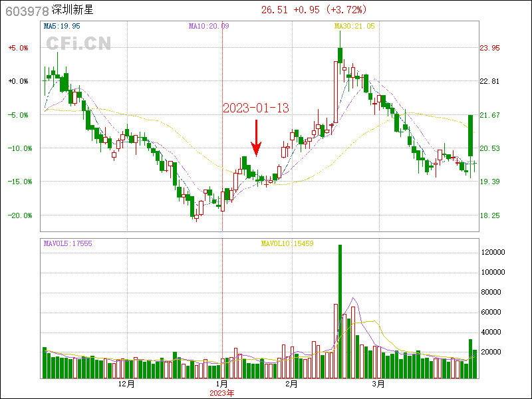
Task: Click the tallest green volume bar
Action: (340, 311)
